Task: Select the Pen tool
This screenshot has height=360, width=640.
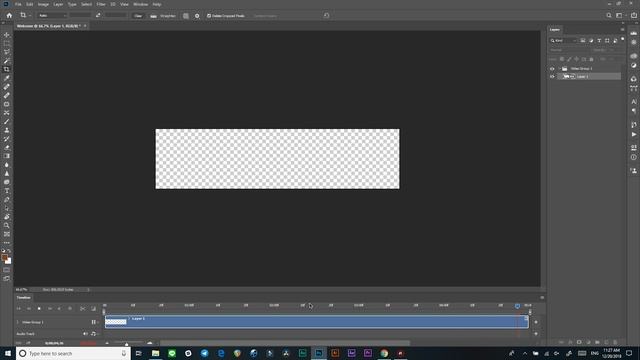Action: pos(7,200)
